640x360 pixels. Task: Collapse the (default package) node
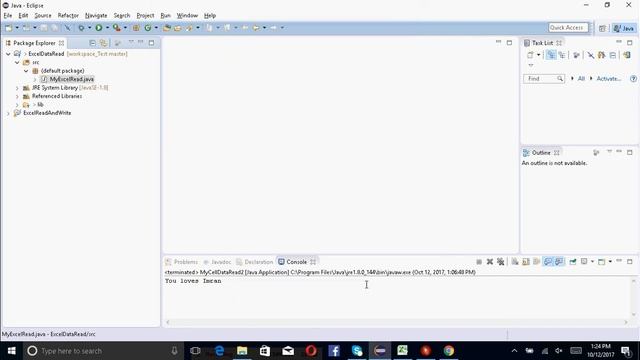(x=26, y=71)
